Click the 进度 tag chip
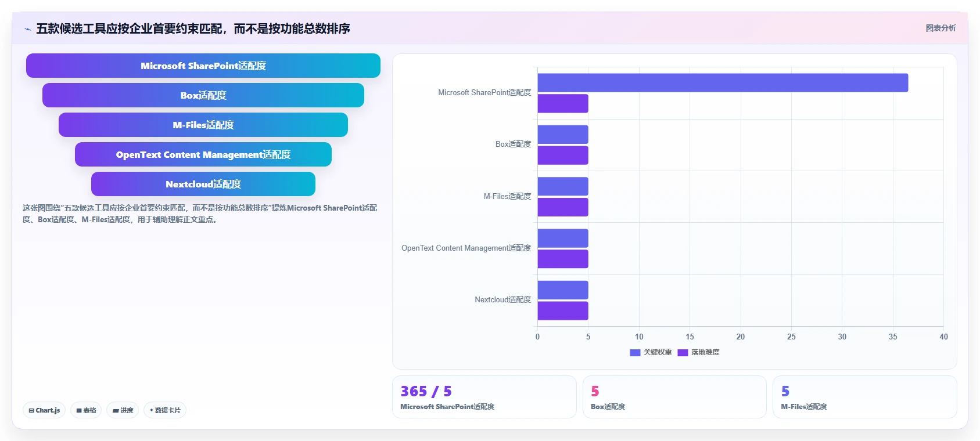Screen dimensions: 980x441 click(123, 410)
